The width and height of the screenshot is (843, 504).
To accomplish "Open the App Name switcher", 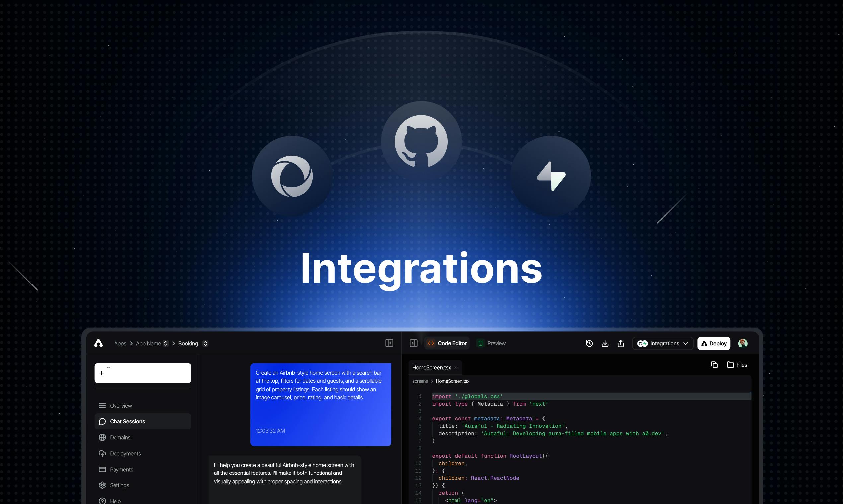I will pyautogui.click(x=166, y=344).
